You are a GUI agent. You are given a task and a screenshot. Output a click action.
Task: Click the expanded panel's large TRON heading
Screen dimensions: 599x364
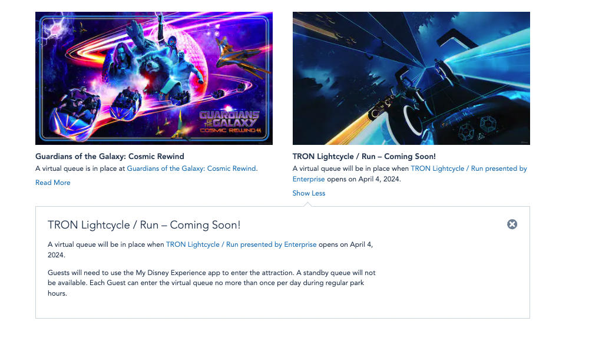144,225
